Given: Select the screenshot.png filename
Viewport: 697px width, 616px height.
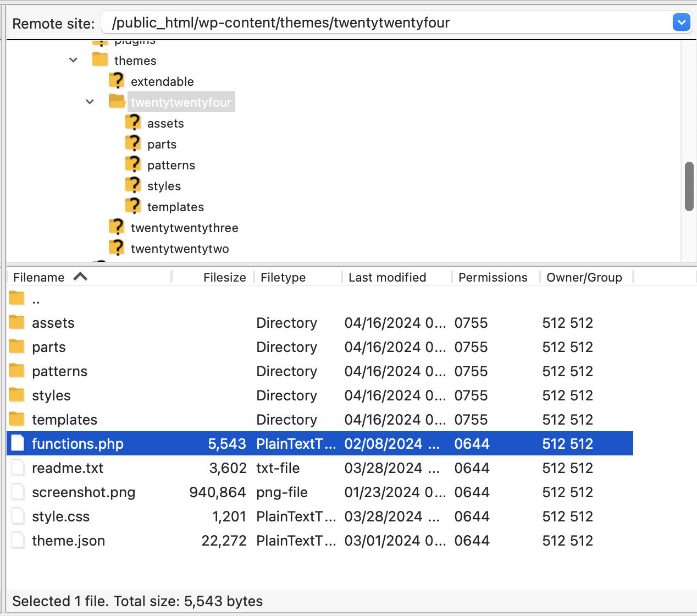Looking at the screenshot, I should point(84,492).
